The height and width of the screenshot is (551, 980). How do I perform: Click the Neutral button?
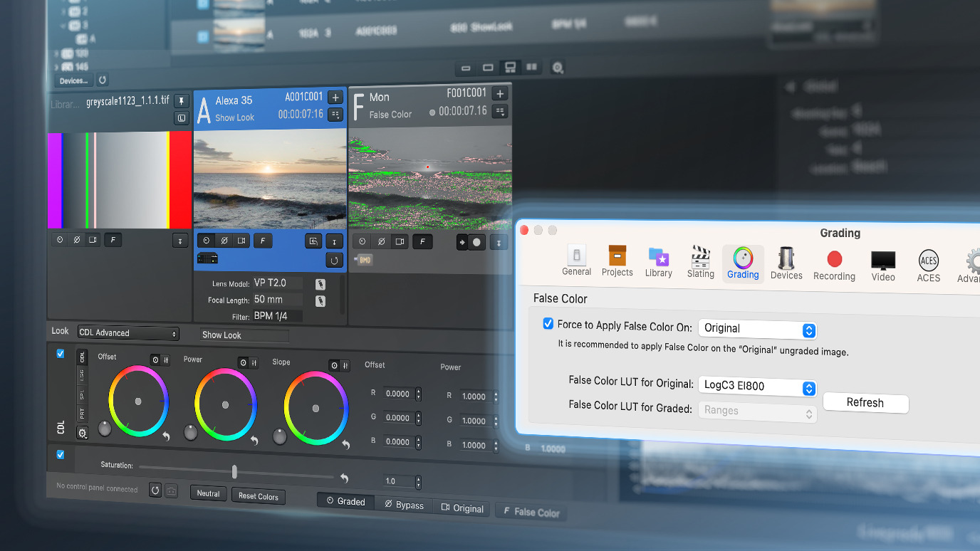point(208,493)
